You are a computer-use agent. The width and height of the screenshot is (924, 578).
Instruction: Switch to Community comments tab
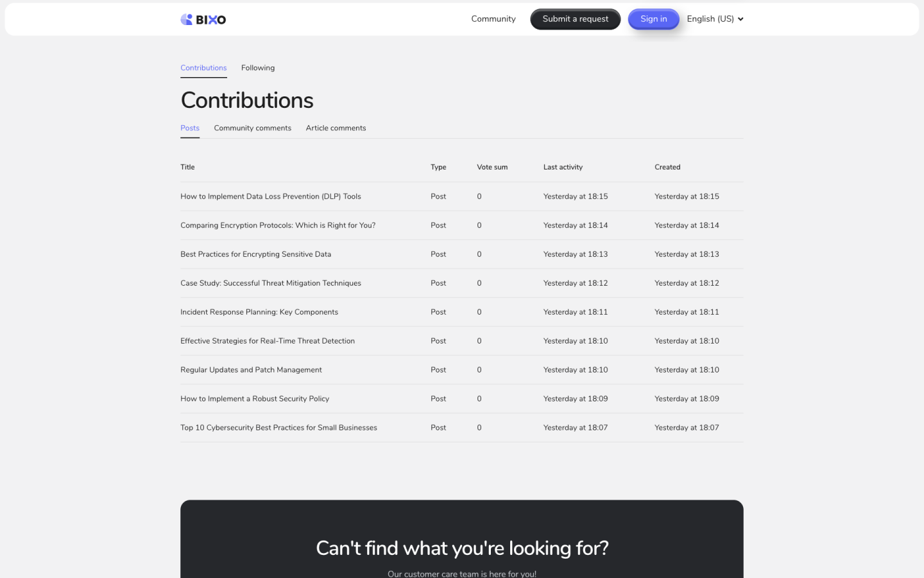pos(252,128)
